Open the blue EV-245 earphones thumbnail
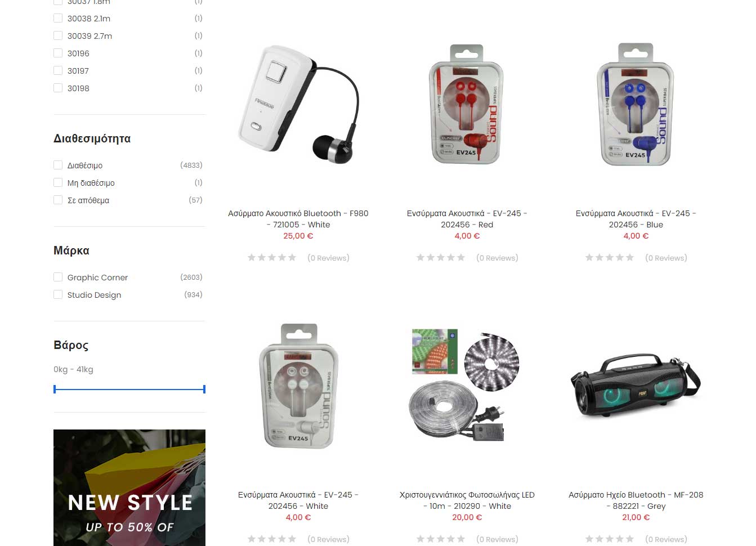The image size is (756, 546). pyautogui.click(x=636, y=104)
